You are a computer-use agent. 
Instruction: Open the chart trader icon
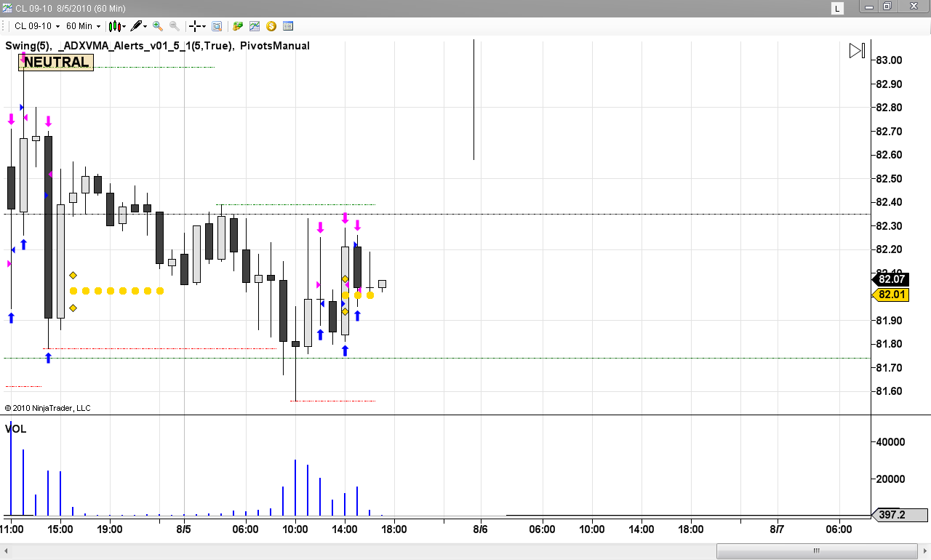tap(238, 26)
